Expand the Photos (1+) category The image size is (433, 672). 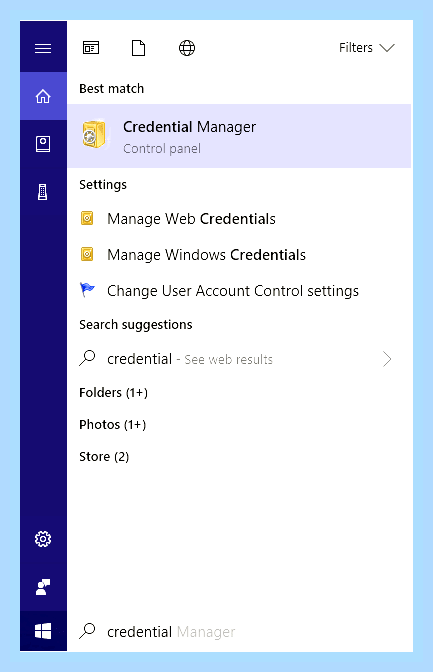point(113,425)
